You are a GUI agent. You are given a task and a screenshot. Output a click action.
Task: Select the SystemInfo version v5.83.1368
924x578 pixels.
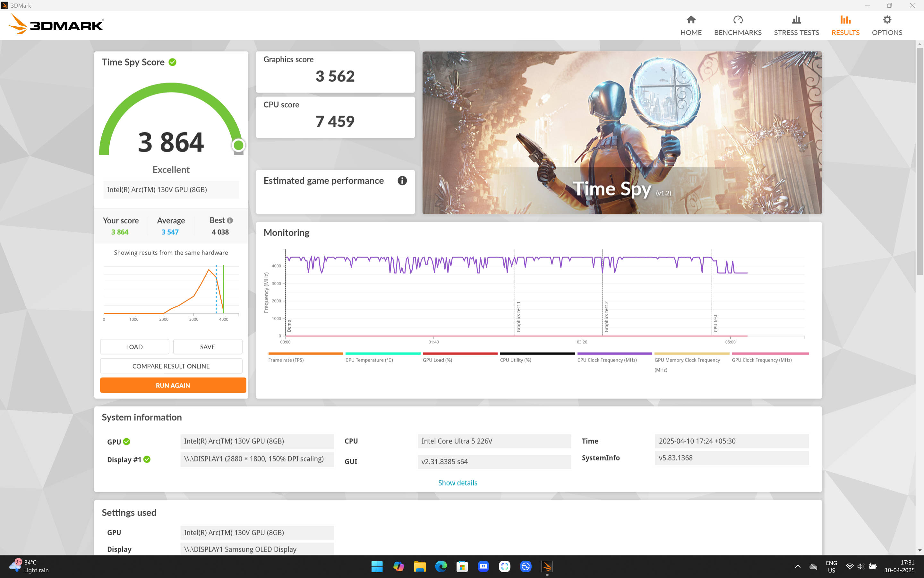click(731, 458)
